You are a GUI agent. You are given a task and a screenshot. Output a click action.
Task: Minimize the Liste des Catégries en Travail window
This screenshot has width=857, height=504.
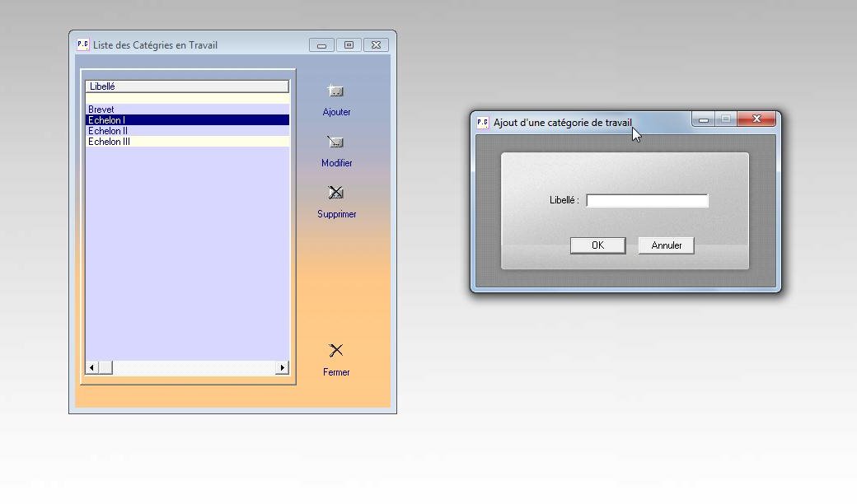coord(321,45)
